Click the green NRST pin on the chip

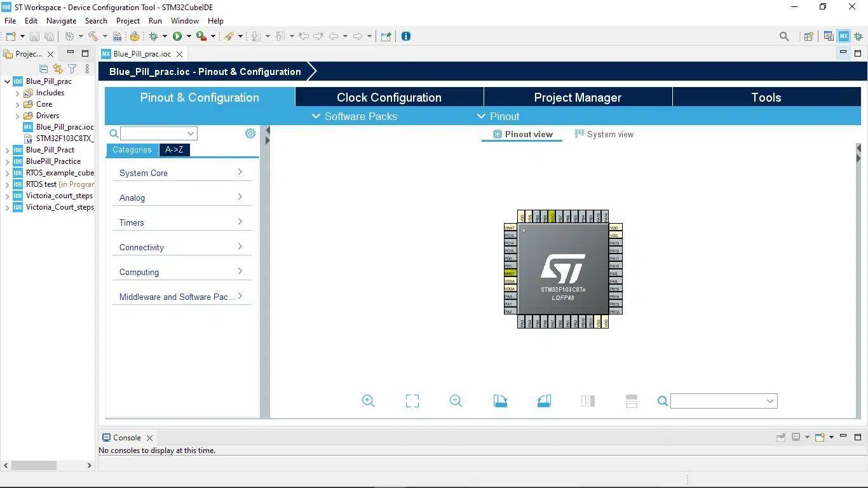click(510, 273)
